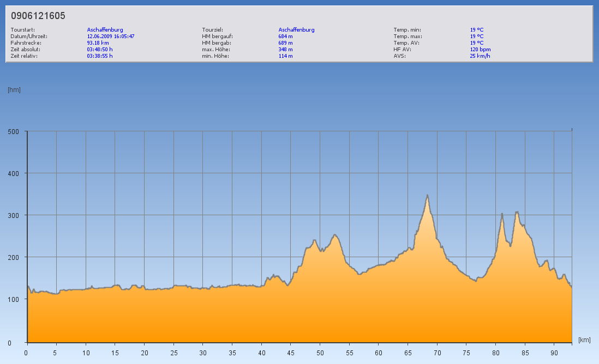Image resolution: width=599 pixels, height=364 pixels.
Task: Click the [hm] vertical axis unit label
Action: click(14, 90)
